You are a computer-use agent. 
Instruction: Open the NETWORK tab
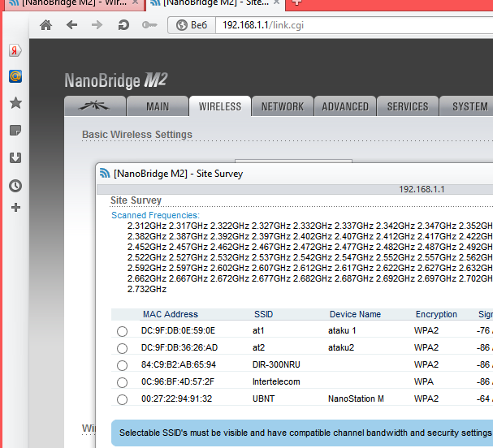(283, 106)
